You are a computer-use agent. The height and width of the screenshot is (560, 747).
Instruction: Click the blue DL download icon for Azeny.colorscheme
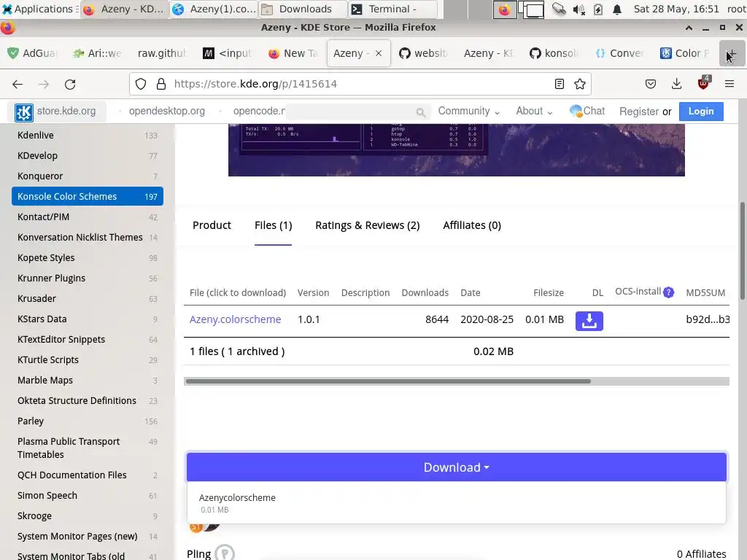[589, 321]
